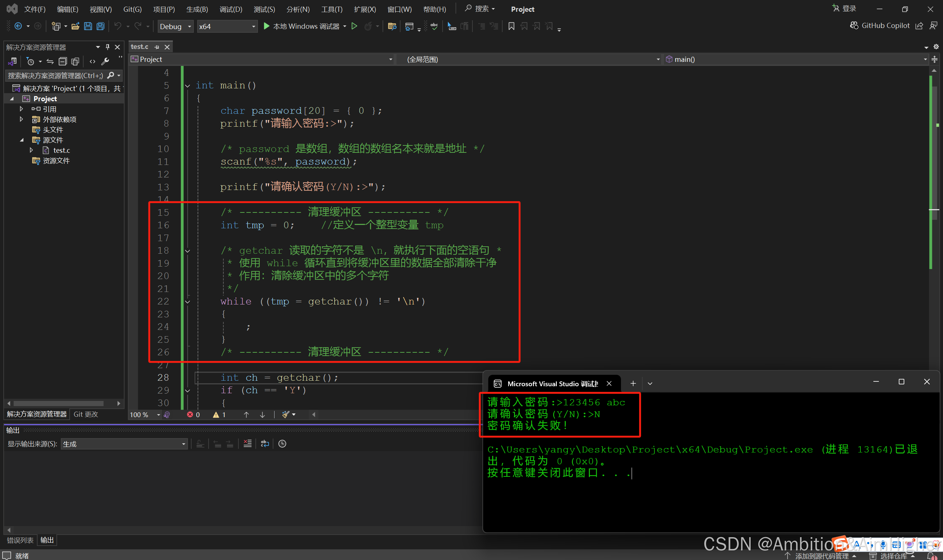The image size is (943, 560).
Task: Click the Solution Explorer search field
Action: point(55,75)
